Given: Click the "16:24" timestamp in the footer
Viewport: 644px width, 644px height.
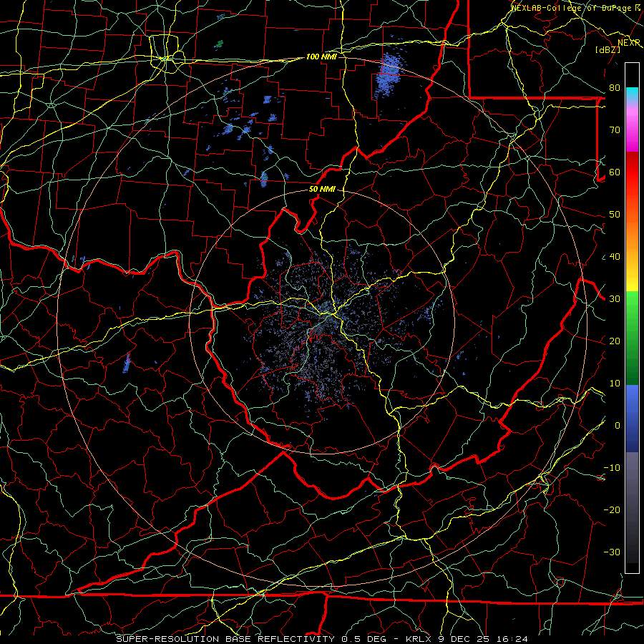Looking at the screenshot, I should coord(514,639).
